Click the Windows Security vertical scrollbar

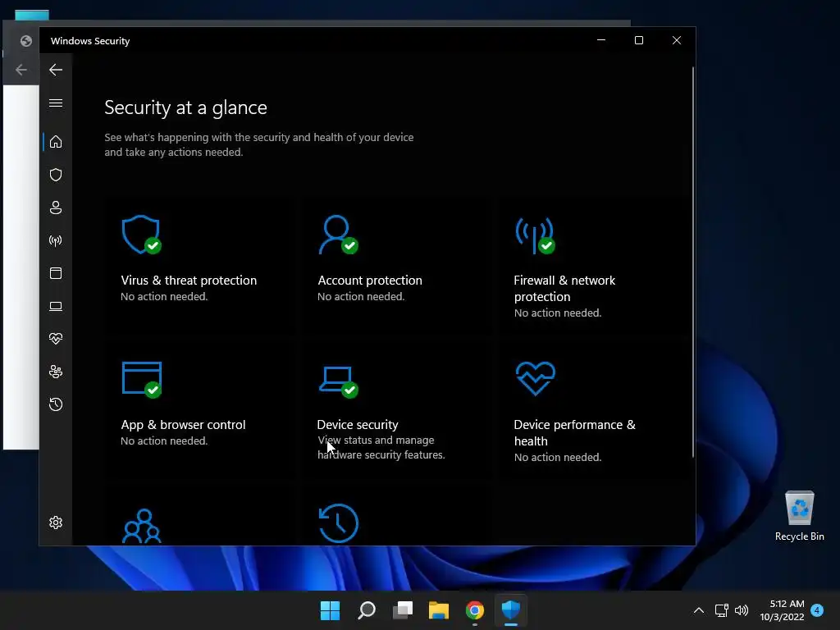point(692,262)
